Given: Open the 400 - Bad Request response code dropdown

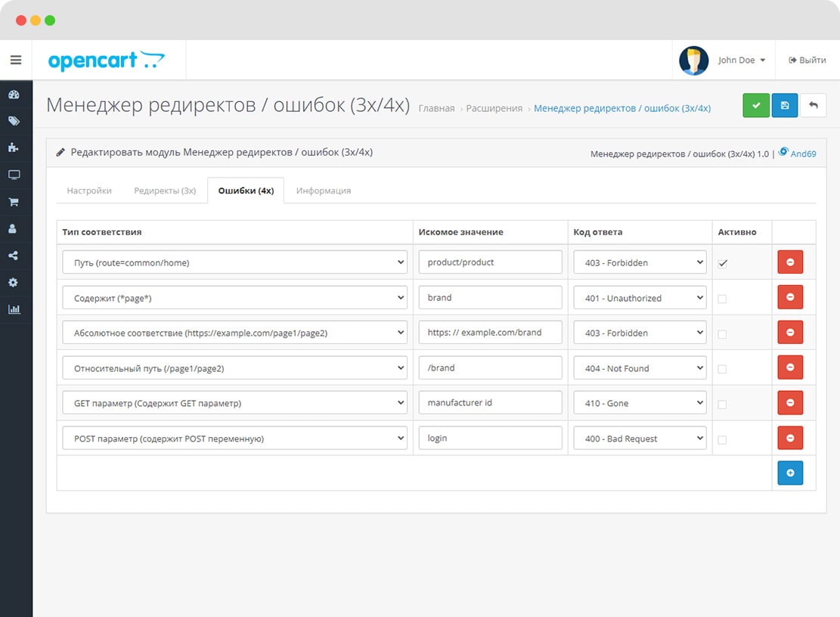Looking at the screenshot, I should coord(640,438).
